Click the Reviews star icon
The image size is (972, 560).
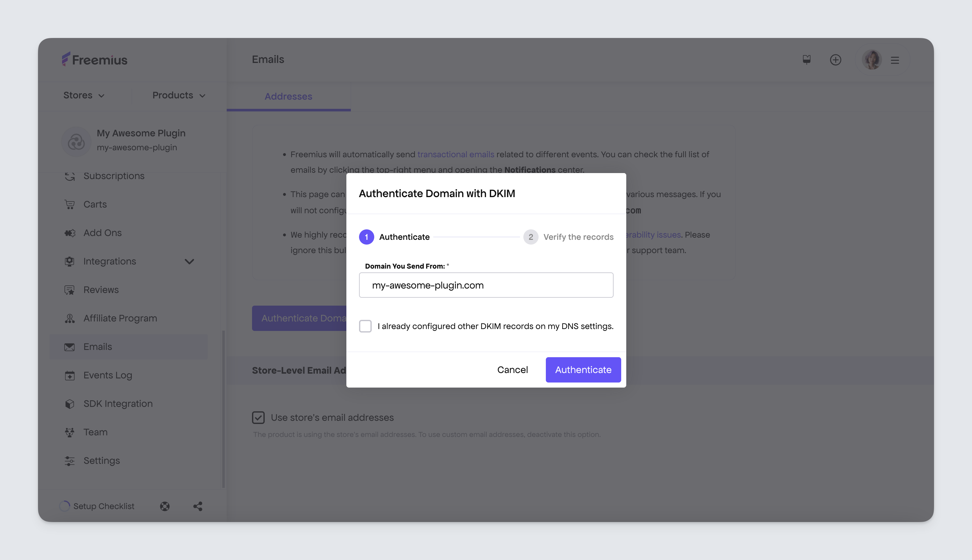[x=70, y=290]
